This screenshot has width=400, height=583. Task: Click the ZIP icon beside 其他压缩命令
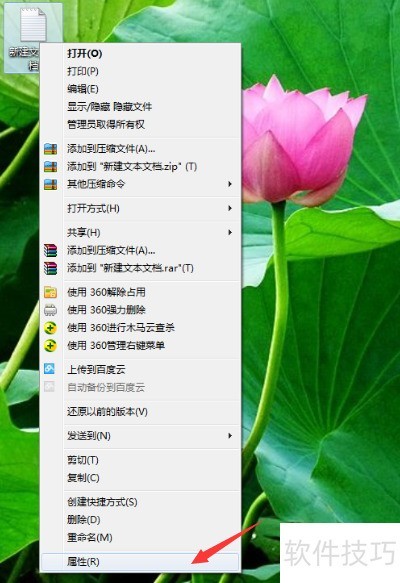51,184
